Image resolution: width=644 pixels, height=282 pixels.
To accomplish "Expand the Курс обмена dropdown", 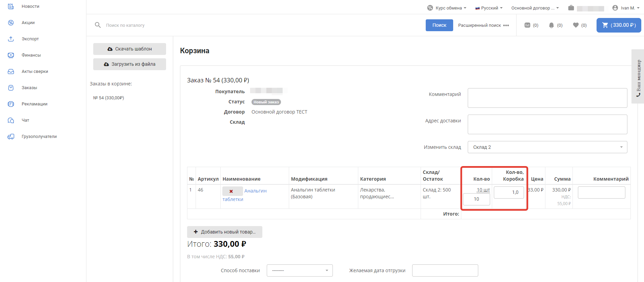I will 447,8.
